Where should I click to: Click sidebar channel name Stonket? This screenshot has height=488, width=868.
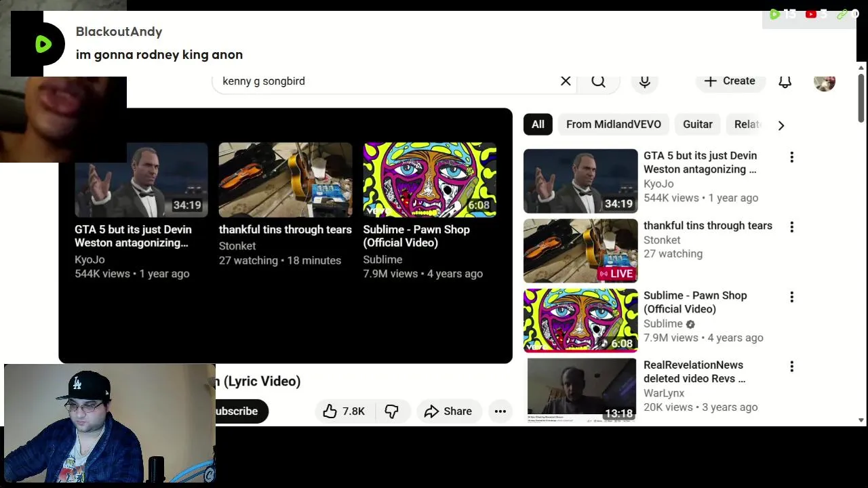click(662, 240)
